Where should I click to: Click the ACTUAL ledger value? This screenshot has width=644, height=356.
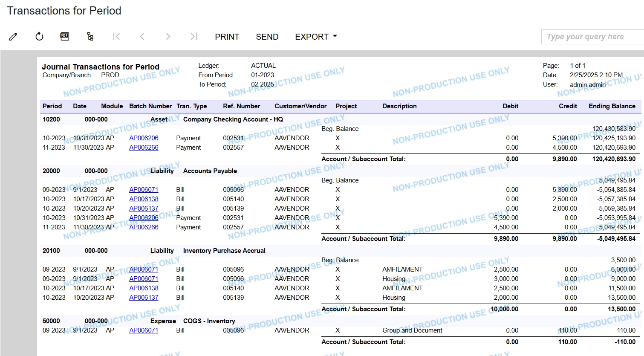point(263,66)
